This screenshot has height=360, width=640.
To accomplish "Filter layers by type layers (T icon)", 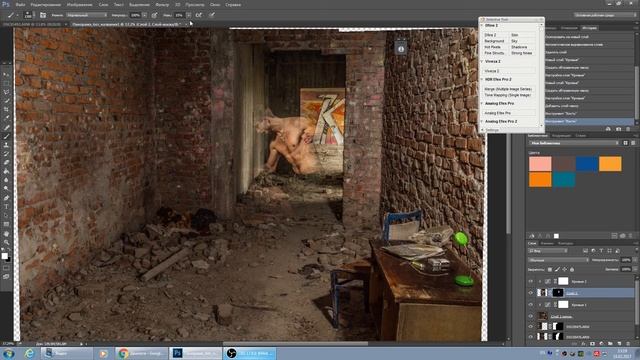I will click(x=601, y=251).
